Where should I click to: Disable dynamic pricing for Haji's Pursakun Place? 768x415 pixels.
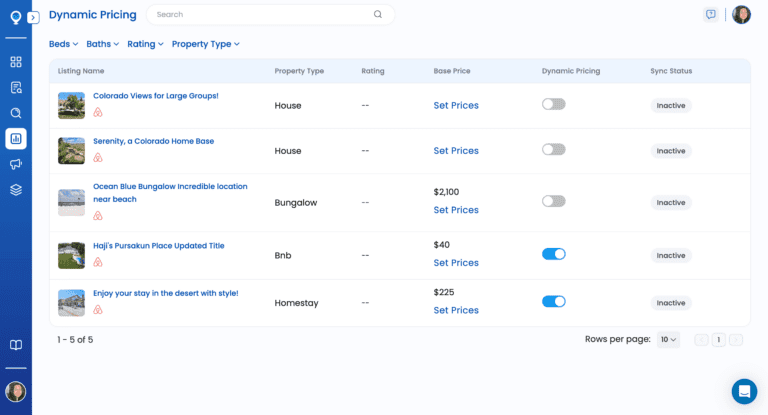tap(553, 254)
